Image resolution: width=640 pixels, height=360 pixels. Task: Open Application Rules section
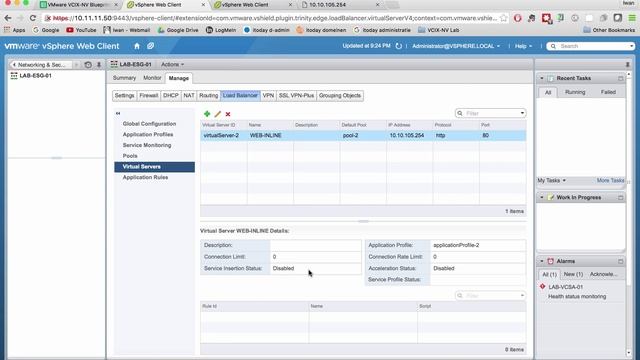click(x=145, y=178)
